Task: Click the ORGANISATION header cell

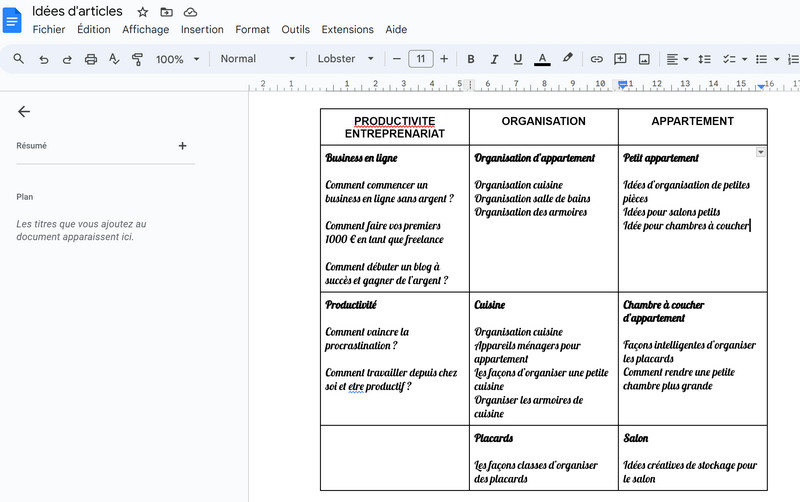Action: pyautogui.click(x=544, y=127)
